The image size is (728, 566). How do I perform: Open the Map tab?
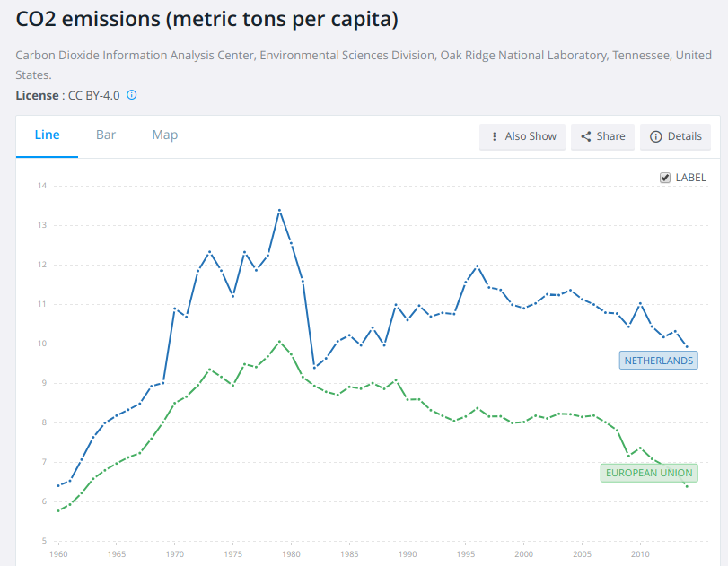tap(164, 135)
